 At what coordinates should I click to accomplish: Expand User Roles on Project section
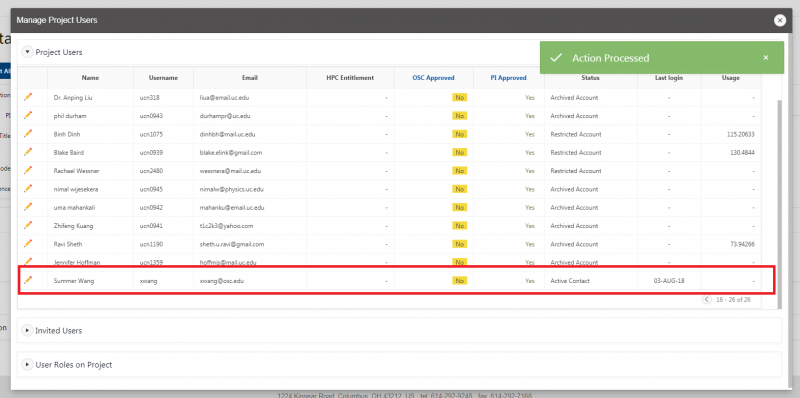coord(28,365)
